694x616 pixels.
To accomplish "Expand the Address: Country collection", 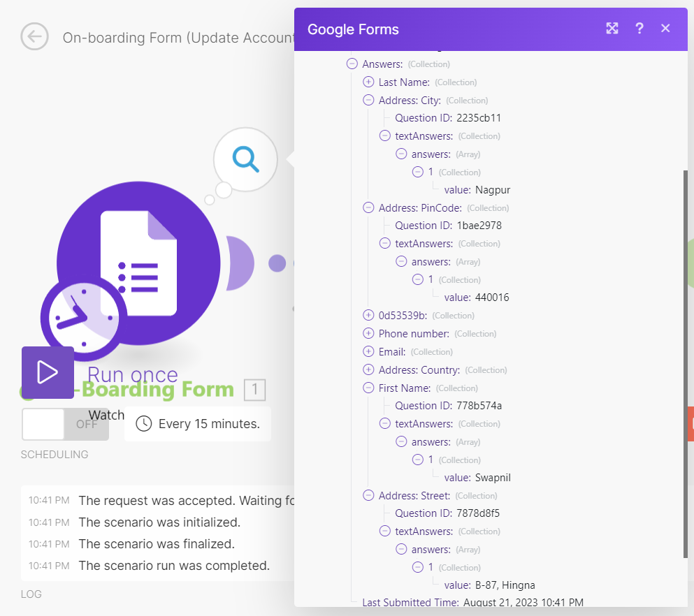I will (368, 369).
